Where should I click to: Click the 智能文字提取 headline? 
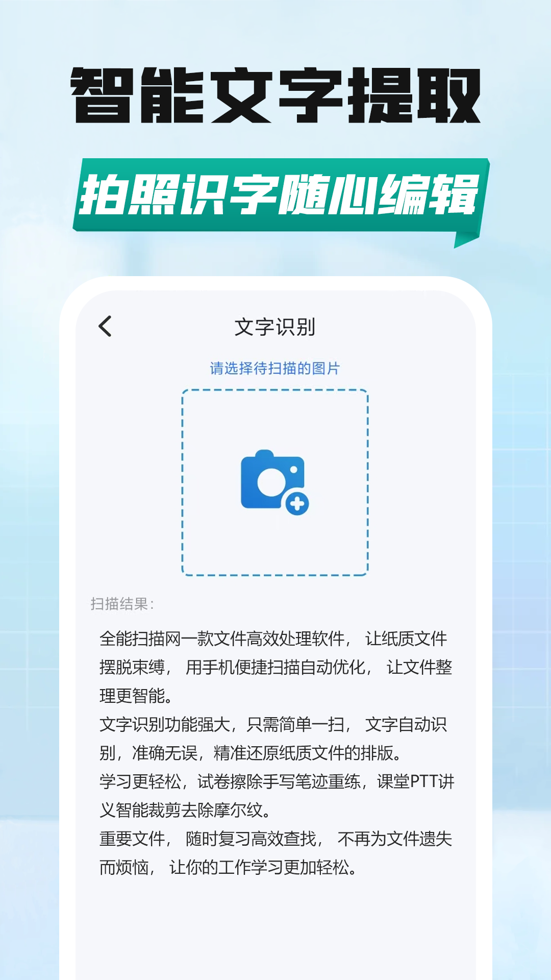(275, 95)
